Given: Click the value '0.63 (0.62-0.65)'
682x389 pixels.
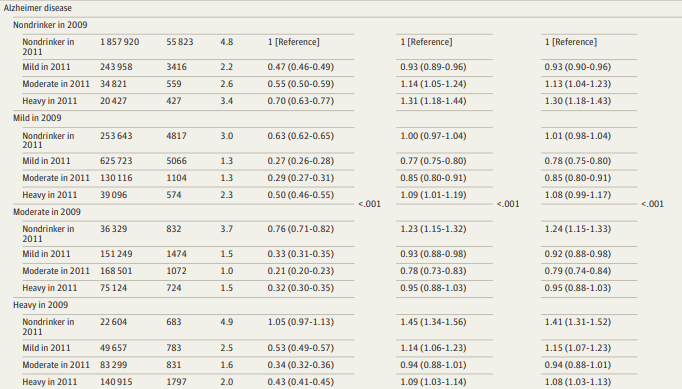Looking at the screenshot, I should coord(301,136).
